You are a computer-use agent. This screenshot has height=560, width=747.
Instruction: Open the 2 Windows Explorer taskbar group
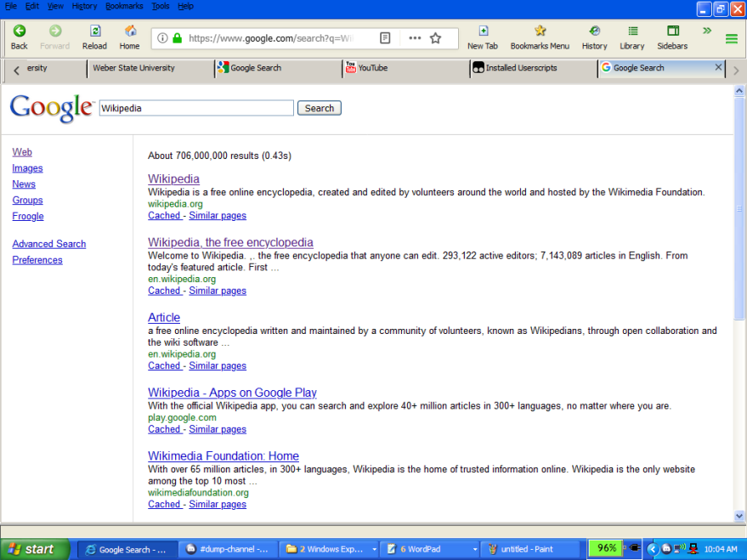pyautogui.click(x=329, y=549)
